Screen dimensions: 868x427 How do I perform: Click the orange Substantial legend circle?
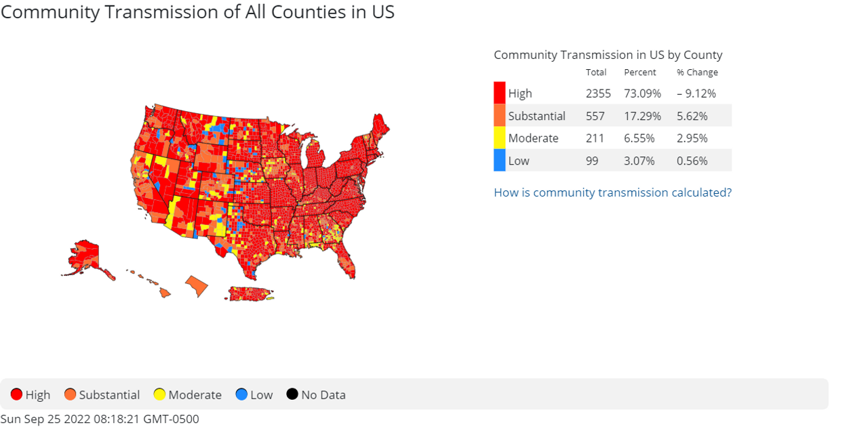(x=70, y=394)
